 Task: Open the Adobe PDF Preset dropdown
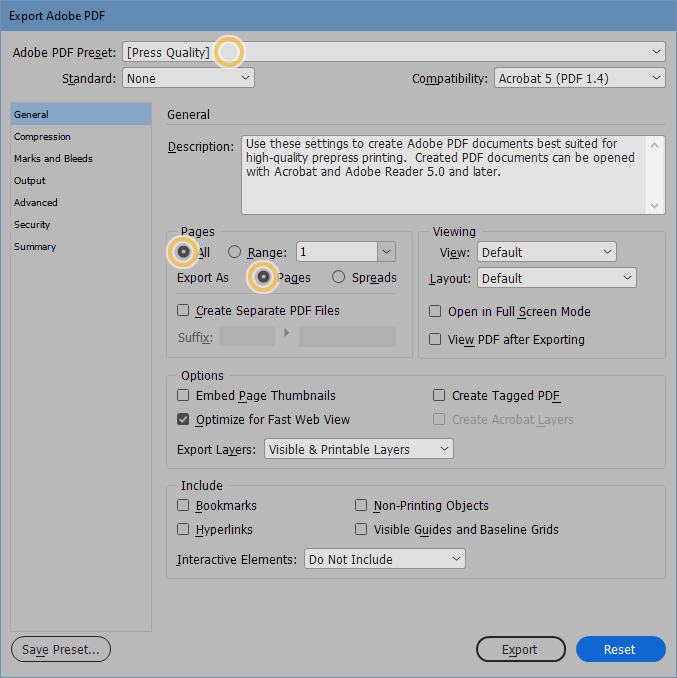(393, 52)
